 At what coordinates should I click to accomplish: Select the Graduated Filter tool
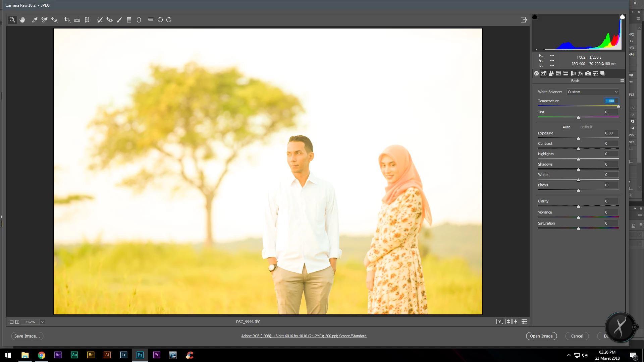click(129, 20)
